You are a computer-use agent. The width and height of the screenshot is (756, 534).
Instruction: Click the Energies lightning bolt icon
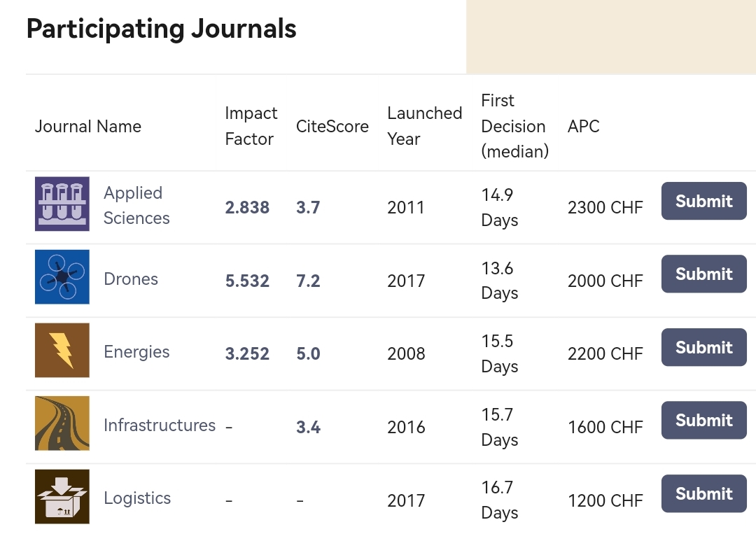(62, 350)
